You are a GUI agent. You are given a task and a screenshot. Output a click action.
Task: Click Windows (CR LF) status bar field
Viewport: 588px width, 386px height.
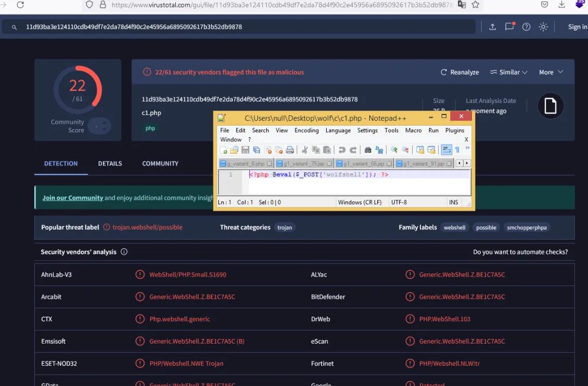(x=360, y=202)
